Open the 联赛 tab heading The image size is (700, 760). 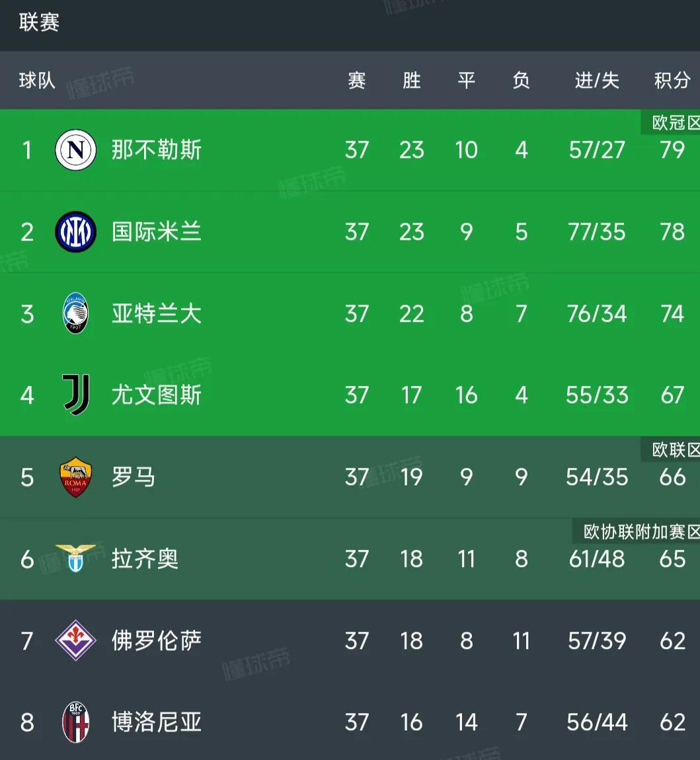(39, 22)
